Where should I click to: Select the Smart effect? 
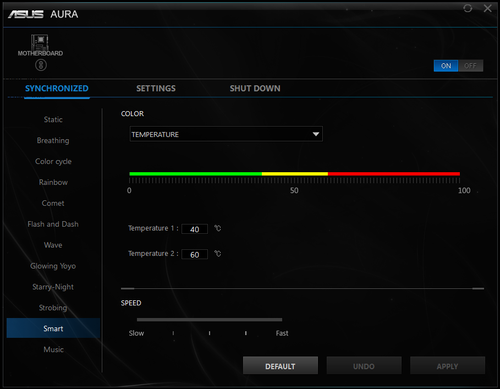53,328
